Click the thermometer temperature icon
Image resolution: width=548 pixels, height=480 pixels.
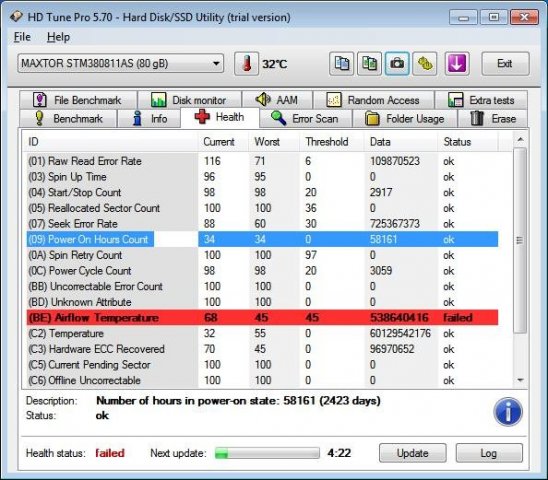pos(247,64)
